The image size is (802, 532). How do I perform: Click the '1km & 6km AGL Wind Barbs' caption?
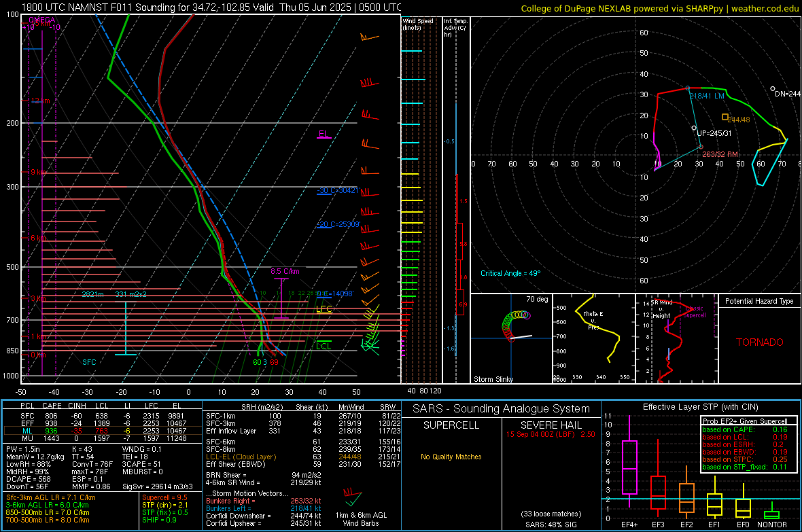click(x=361, y=519)
